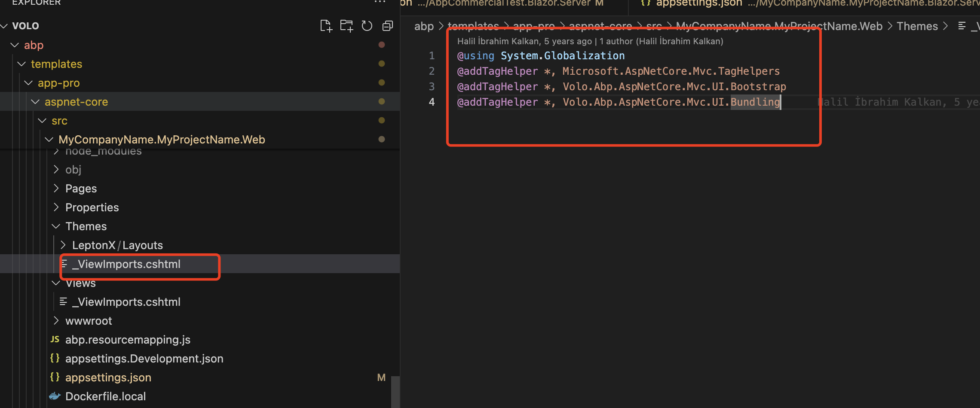The width and height of the screenshot is (980, 408).
Task: Click the abp breadcrumb segment
Action: pos(424,26)
